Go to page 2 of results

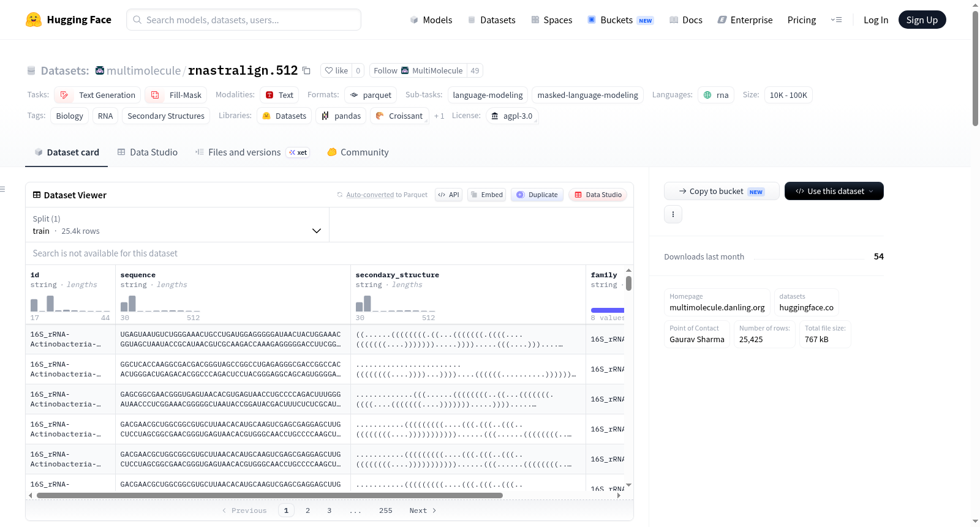307,510
